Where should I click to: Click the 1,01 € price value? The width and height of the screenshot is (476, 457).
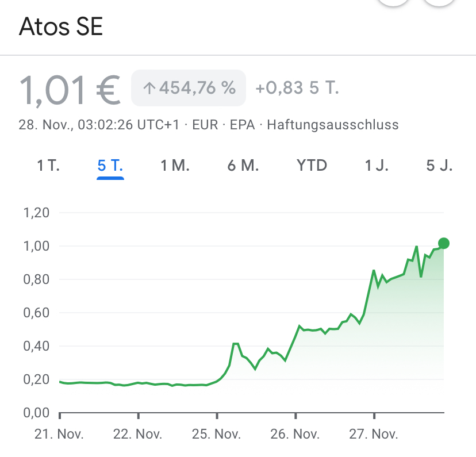tap(70, 90)
